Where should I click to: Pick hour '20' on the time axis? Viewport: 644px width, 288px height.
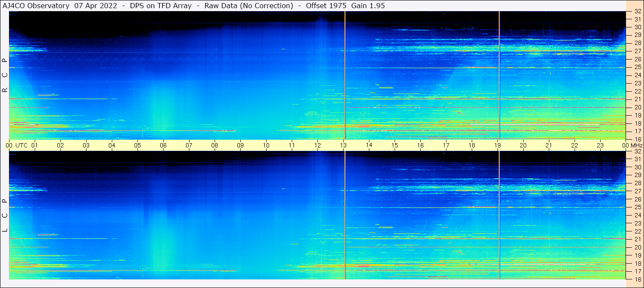523,145
